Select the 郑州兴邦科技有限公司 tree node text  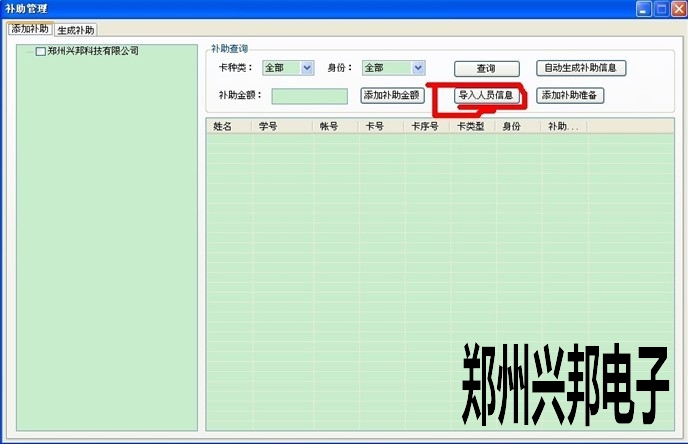[x=93, y=51]
